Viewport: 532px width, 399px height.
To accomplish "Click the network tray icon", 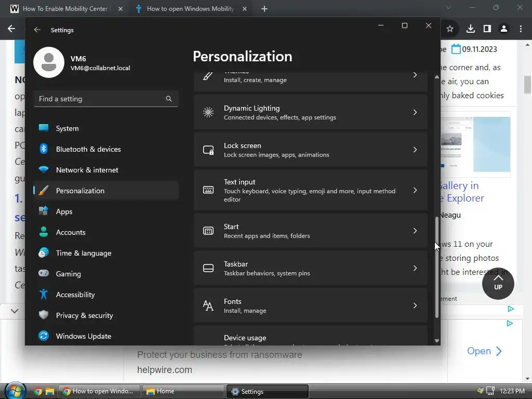I will click(490, 391).
